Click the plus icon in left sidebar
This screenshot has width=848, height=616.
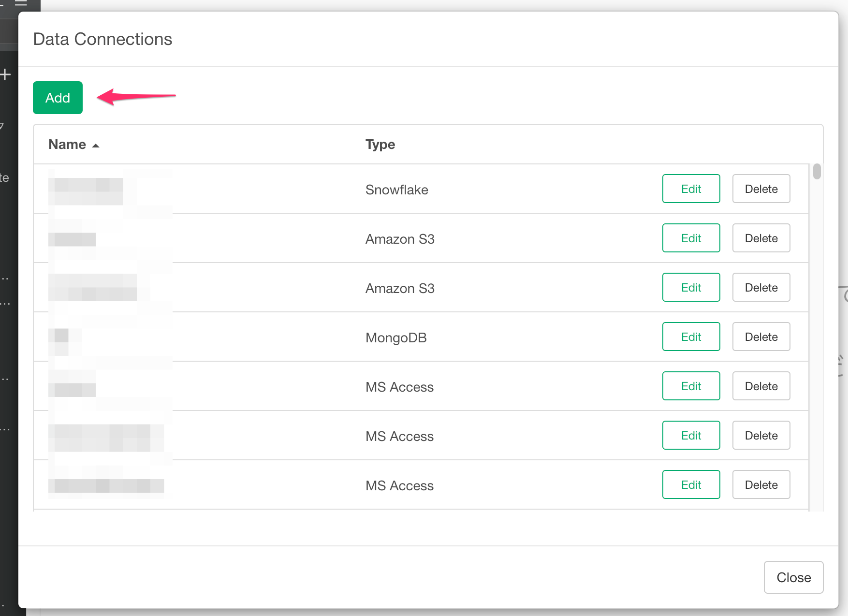tap(5, 74)
